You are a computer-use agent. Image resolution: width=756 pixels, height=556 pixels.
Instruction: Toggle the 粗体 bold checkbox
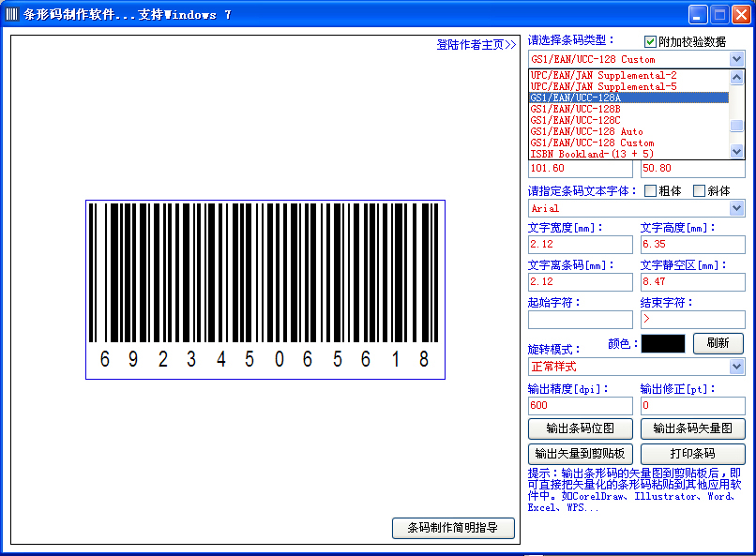[650, 191]
